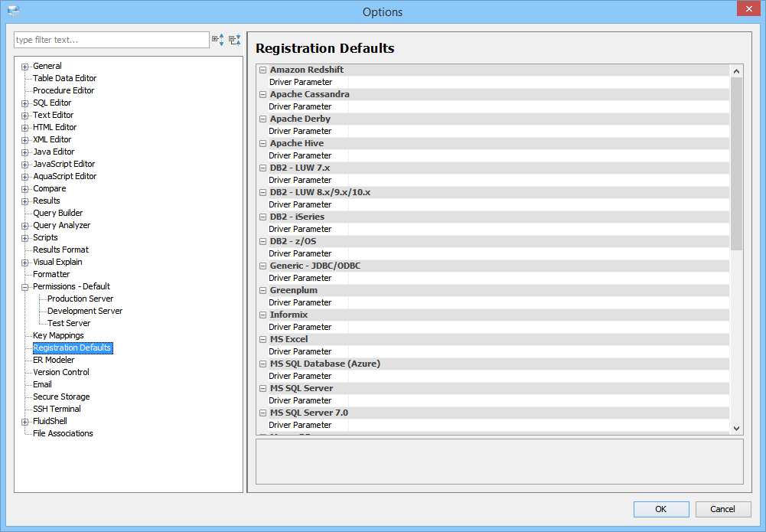Select Procedure Editor in tree
This screenshot has width=766, height=532.
64,90
